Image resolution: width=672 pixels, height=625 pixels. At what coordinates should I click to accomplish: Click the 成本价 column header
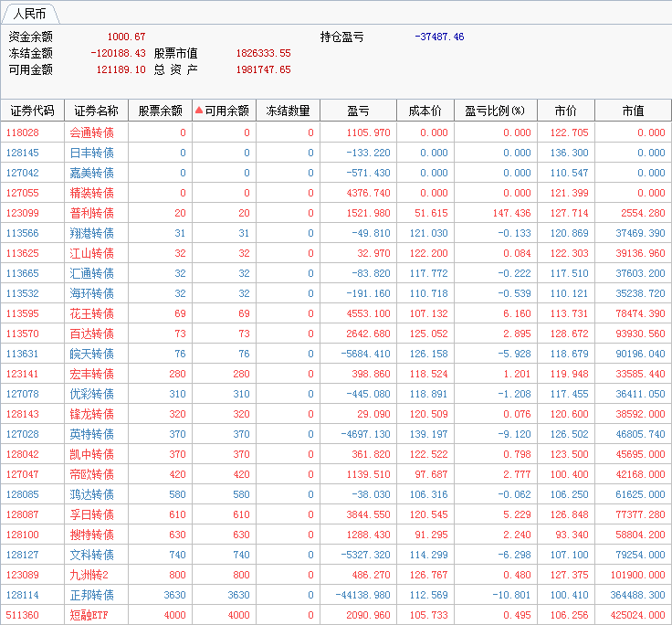[x=425, y=111]
